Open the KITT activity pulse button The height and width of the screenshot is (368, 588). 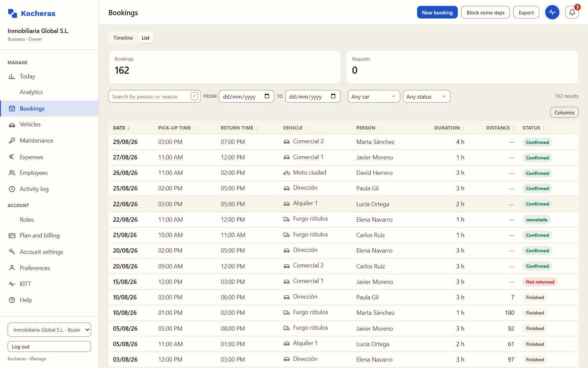click(552, 12)
